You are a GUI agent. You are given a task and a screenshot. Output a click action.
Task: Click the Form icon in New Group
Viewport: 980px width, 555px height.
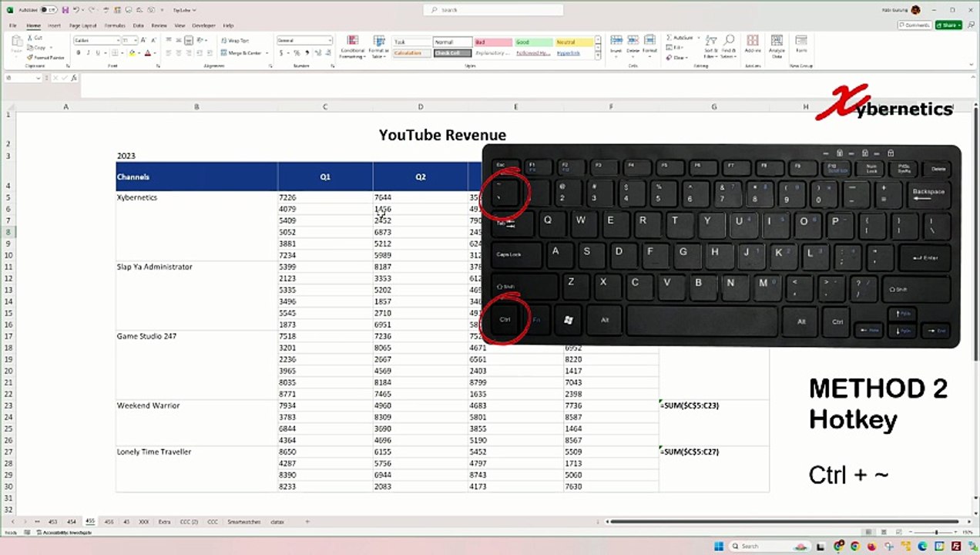point(801,41)
